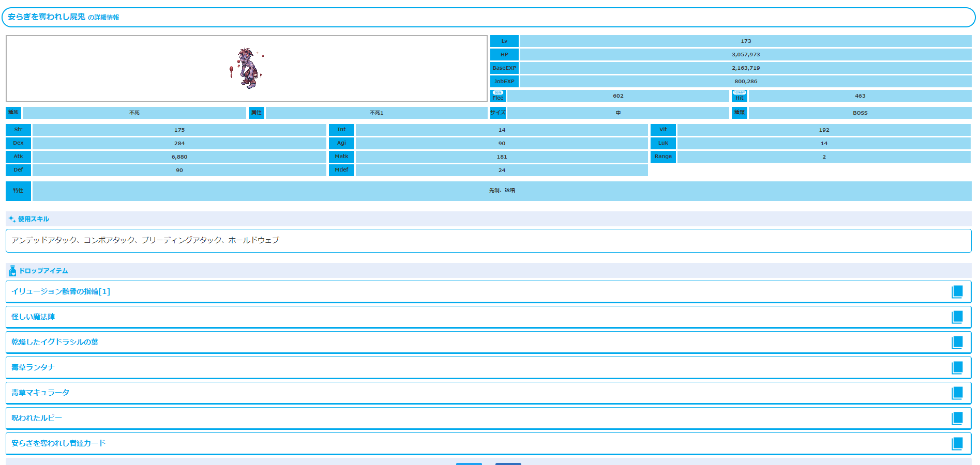Open item icon for 乾燥したイグドラシルの葉
Viewport: 980px width, 465px height.
pos(957,343)
